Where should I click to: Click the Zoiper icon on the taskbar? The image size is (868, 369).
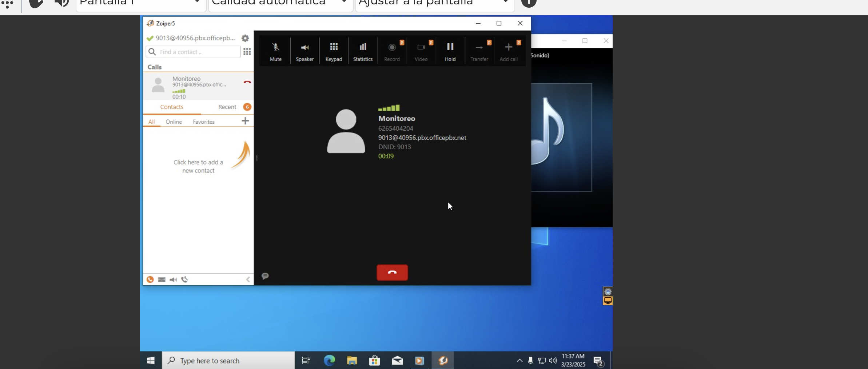[443, 361]
